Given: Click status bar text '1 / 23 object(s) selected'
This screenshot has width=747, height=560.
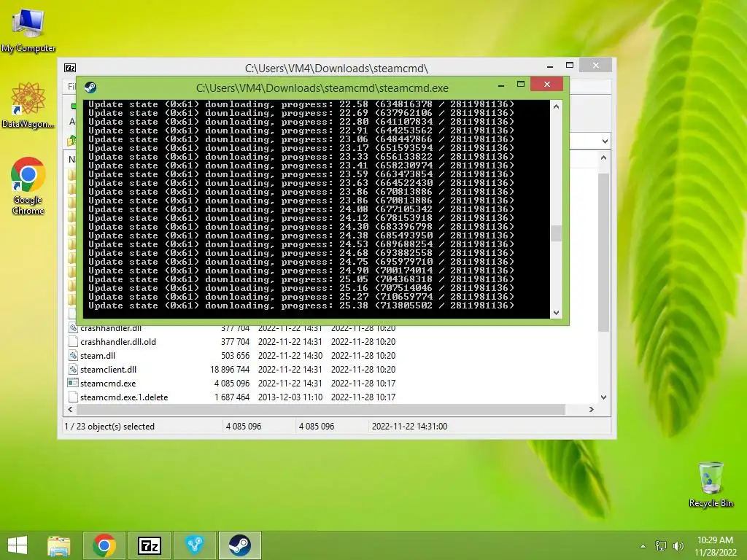Looking at the screenshot, I should [109, 427].
